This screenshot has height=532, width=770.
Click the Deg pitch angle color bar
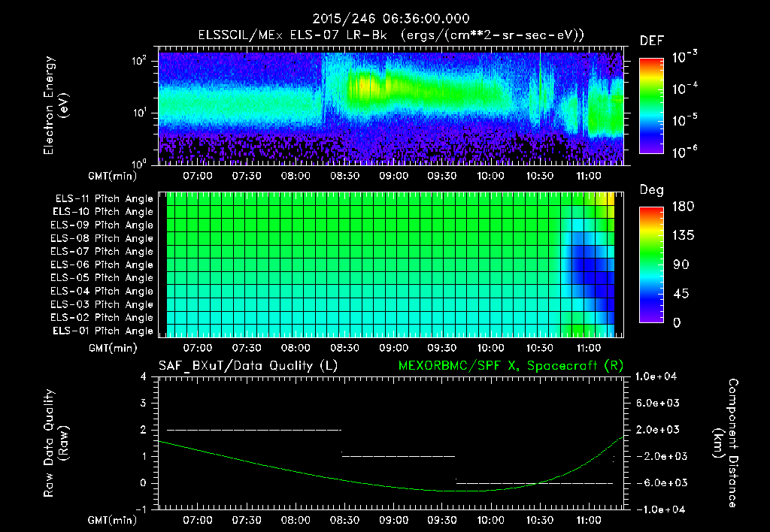651,264
